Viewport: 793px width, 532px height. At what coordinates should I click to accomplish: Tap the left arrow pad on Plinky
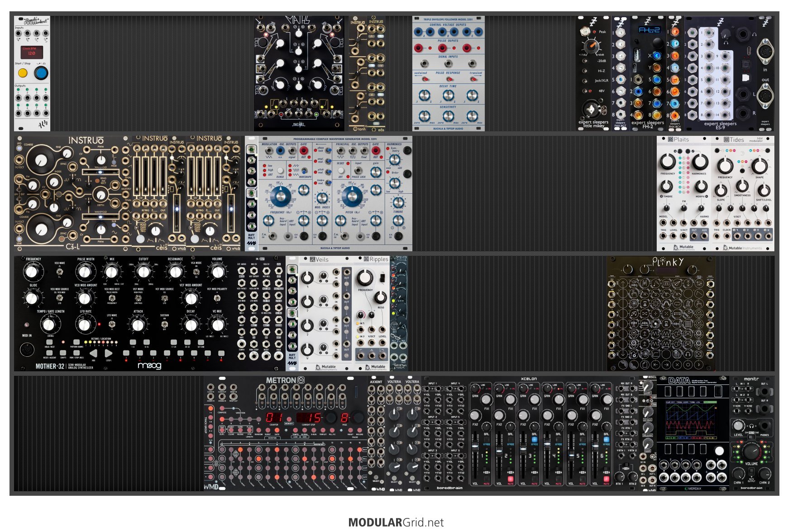[x=655, y=364]
